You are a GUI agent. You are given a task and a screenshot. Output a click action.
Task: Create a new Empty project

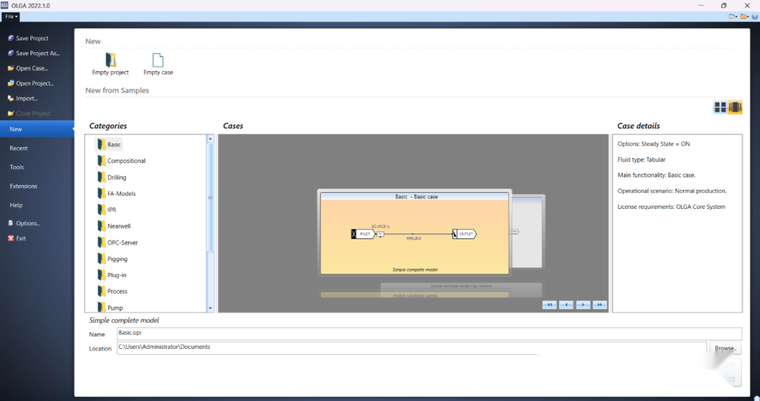pos(111,64)
